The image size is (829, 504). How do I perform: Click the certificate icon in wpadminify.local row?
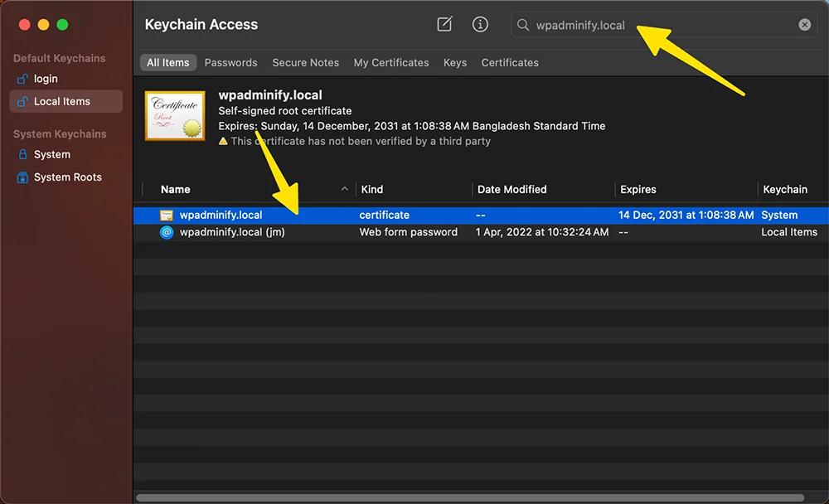167,215
